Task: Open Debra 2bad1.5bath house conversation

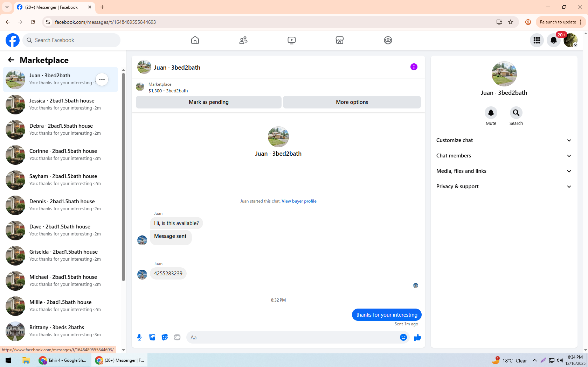Action: pyautogui.click(x=60, y=129)
